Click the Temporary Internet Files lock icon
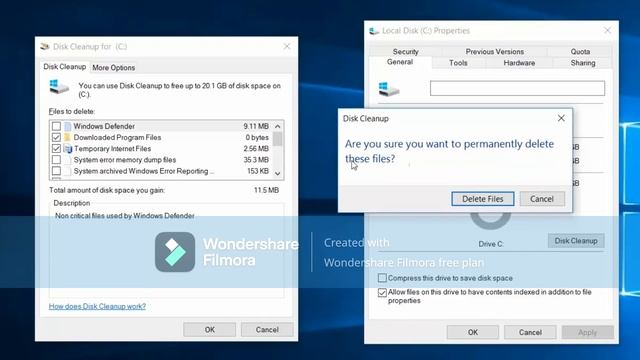The width and height of the screenshot is (640, 360). pos(68,149)
